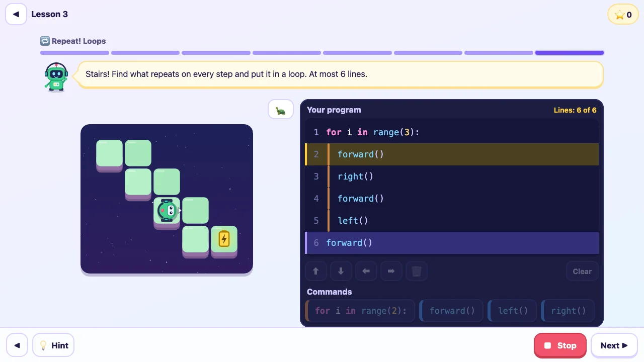Stop the running program

pos(560,345)
